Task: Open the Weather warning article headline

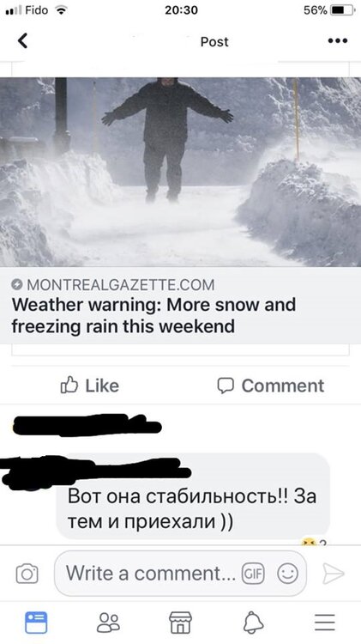Action: (153, 315)
